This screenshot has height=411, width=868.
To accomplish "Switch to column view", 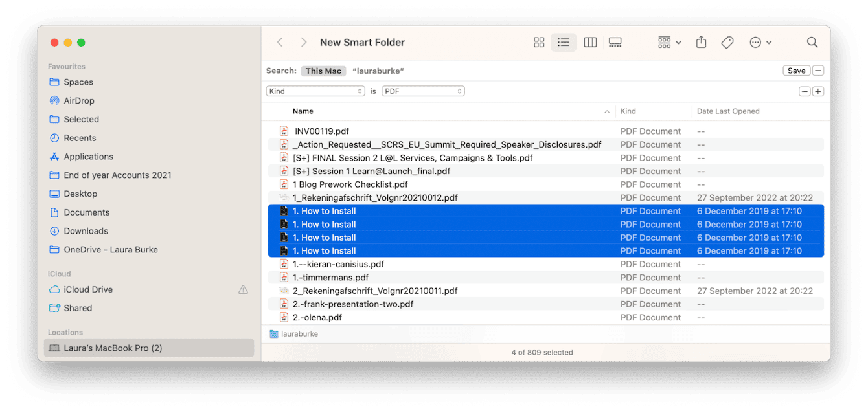I will pos(590,42).
